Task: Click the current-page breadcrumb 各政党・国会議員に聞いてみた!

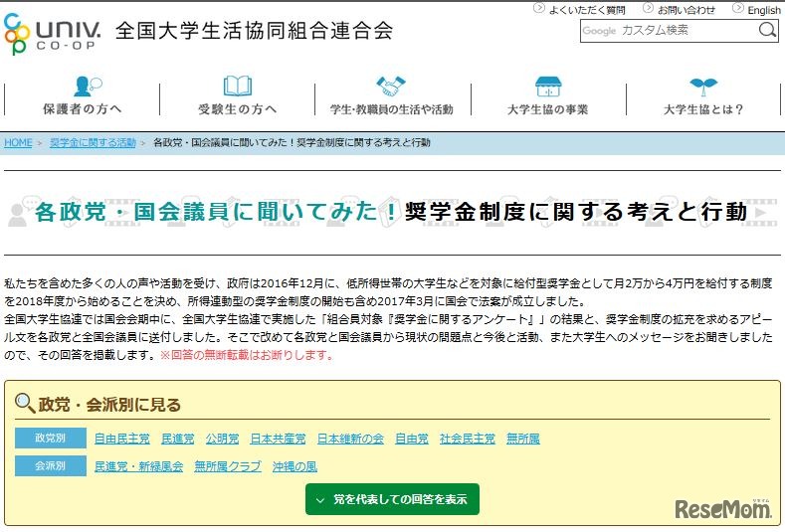Action: pos(292,142)
